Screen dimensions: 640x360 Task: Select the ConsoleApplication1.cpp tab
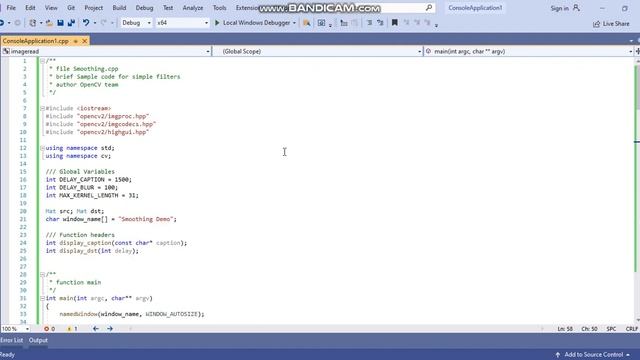click(36, 41)
